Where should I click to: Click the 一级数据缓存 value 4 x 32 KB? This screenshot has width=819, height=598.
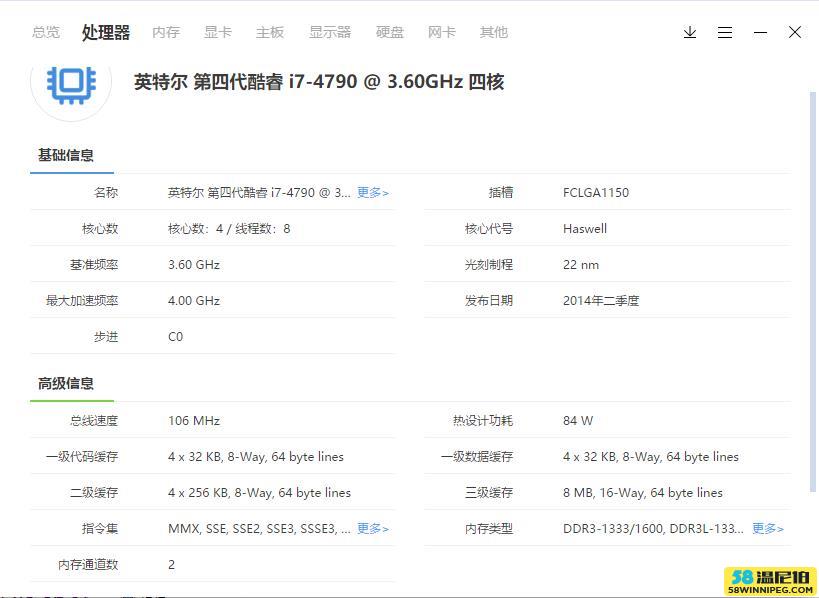click(x=651, y=457)
